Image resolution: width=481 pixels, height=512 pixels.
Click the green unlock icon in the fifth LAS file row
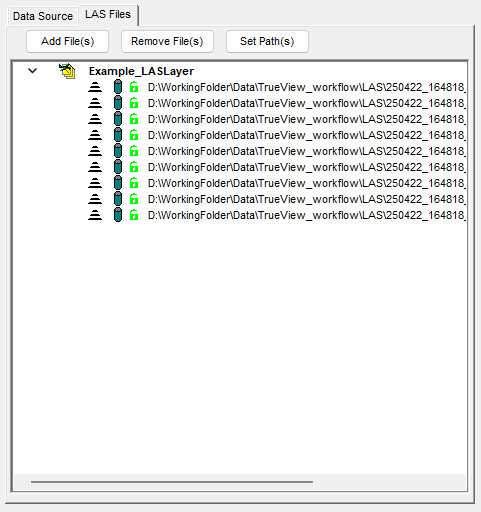tap(134, 151)
